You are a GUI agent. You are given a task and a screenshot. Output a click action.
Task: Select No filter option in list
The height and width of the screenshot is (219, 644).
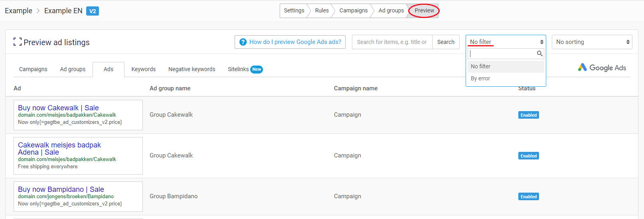tap(481, 66)
